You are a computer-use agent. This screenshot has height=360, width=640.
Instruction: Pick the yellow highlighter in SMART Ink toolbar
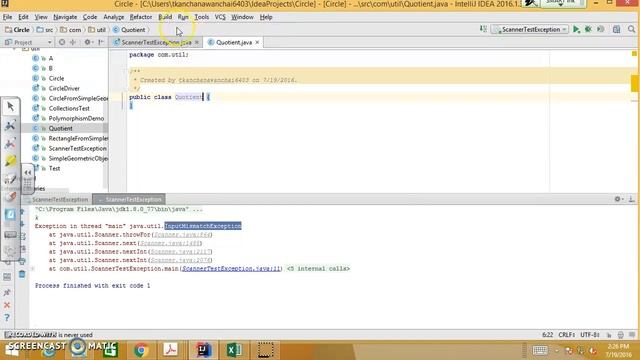[x=11, y=161]
